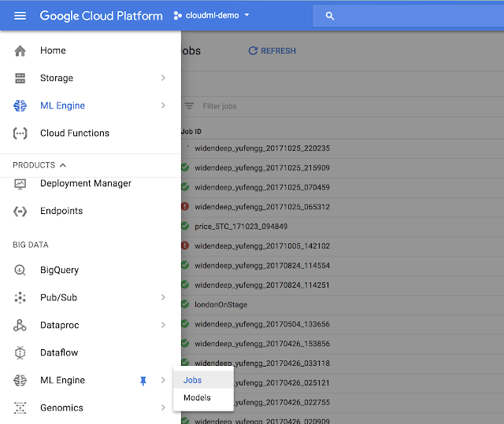Open job widendeep_yufengg_20170504_133656

262,324
